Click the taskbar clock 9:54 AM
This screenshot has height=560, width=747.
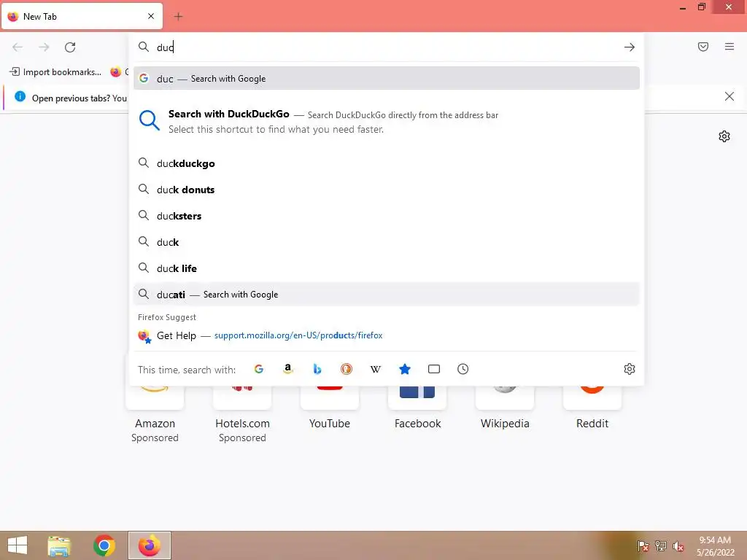715,546
